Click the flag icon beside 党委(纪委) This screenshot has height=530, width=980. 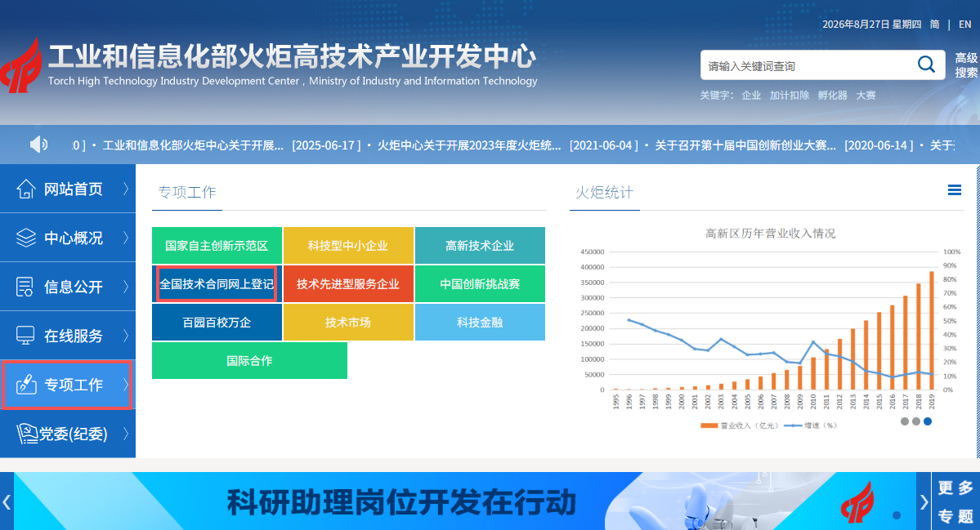[27, 434]
